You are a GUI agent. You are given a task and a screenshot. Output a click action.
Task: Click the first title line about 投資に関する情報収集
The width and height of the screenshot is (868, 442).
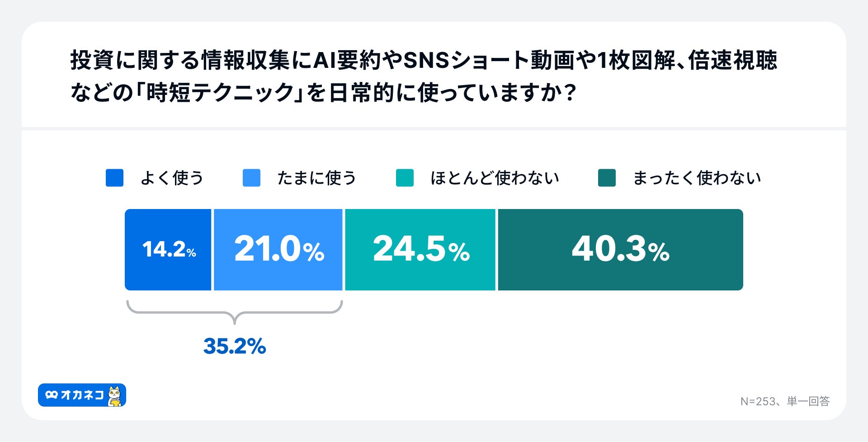pyautogui.click(x=424, y=60)
